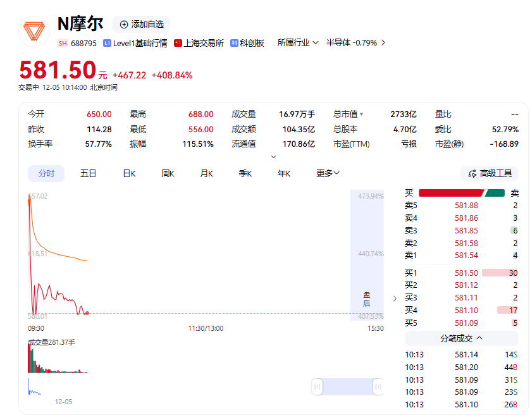Toggle the 总市值 indicator dropdown arrow
The image size is (530, 420).
pyautogui.click(x=362, y=114)
